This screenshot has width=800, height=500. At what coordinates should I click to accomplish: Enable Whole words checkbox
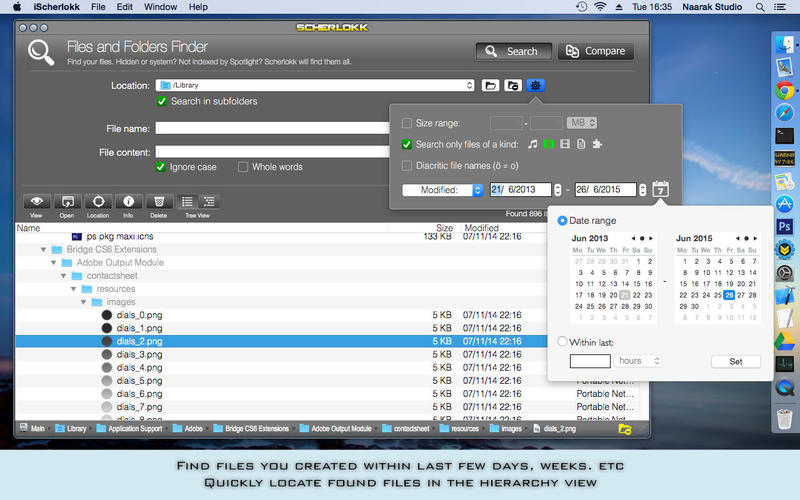243,167
